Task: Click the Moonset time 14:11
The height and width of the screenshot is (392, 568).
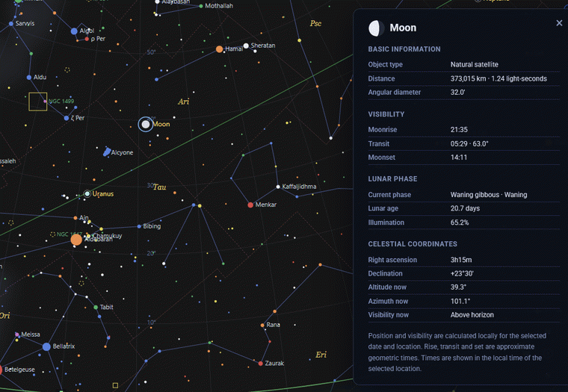Action: [459, 158]
